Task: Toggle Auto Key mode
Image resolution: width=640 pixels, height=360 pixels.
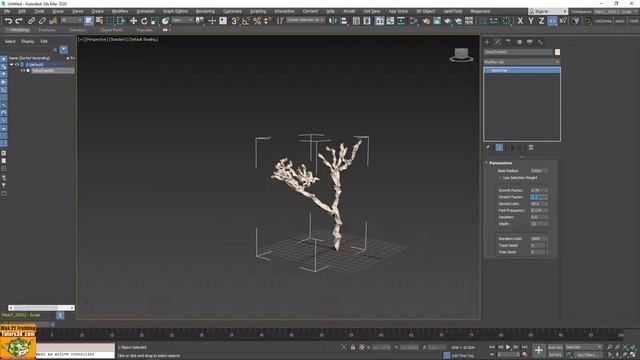Action: [555, 347]
